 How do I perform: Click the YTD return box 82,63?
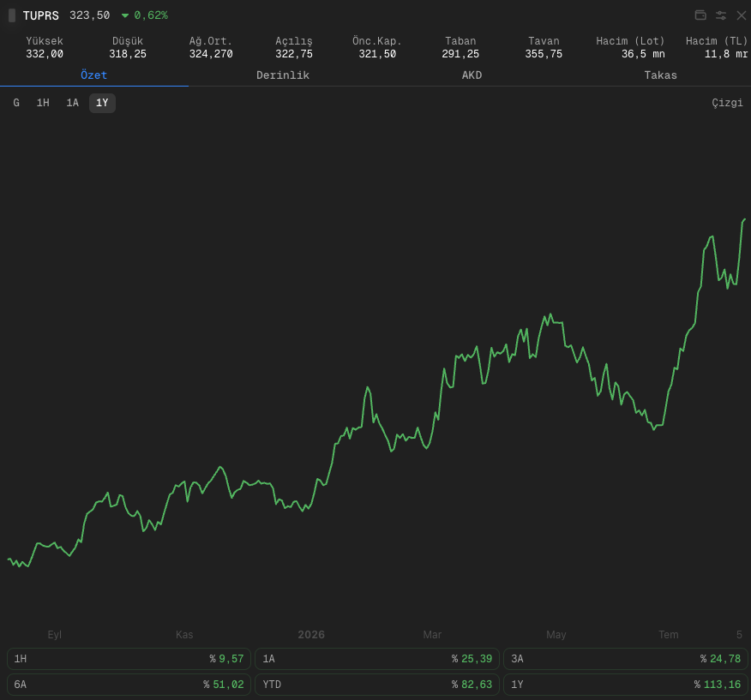377,685
